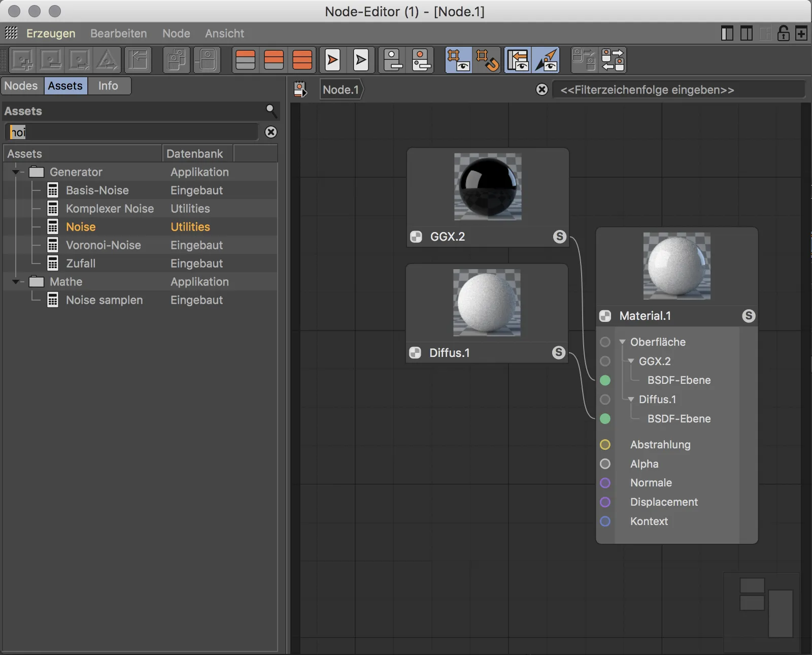Show node ports collapsed with one orange bar
The image size is (812, 655).
point(246,60)
